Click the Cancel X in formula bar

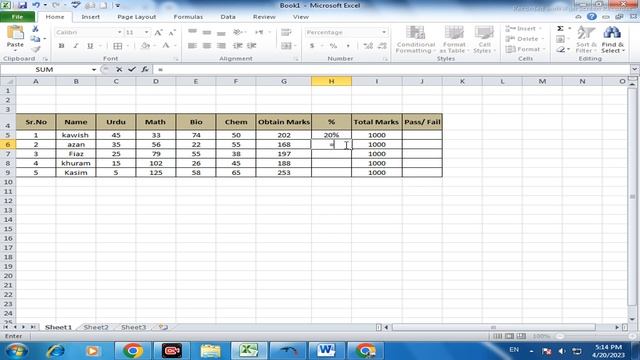click(119, 69)
